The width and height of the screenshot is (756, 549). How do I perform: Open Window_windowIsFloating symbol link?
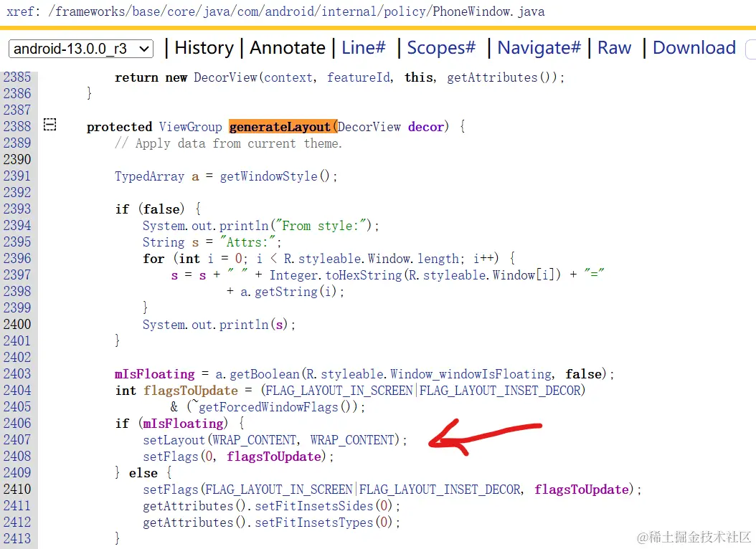[471, 373]
